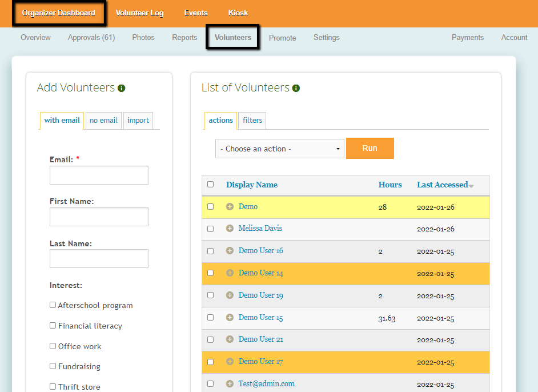
Task: Click the plus icon beside Demo User 14
Action: click(230, 273)
